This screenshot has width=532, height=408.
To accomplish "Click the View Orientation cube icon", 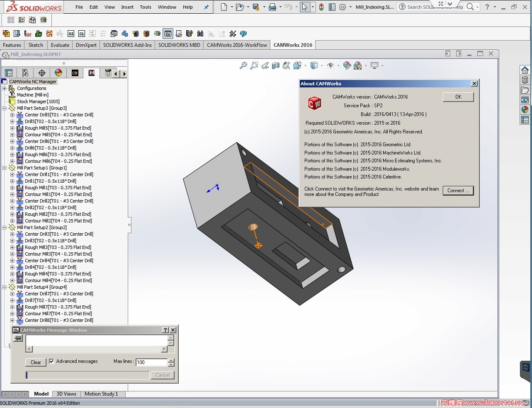I will click(x=297, y=65).
